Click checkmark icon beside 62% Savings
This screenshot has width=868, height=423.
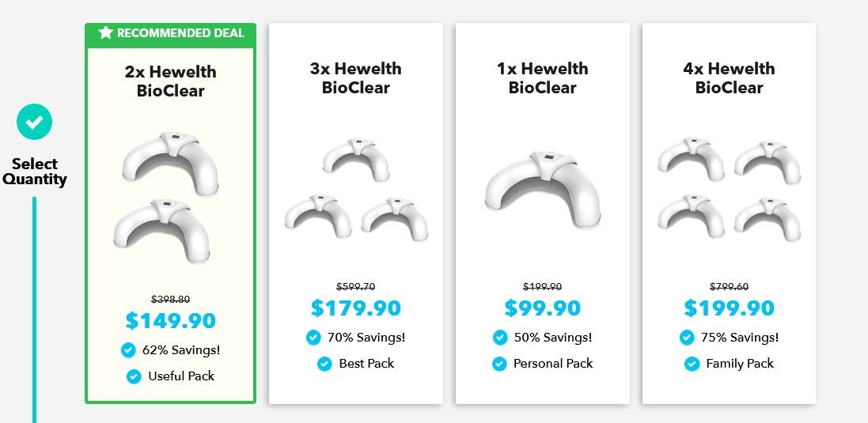tap(128, 350)
